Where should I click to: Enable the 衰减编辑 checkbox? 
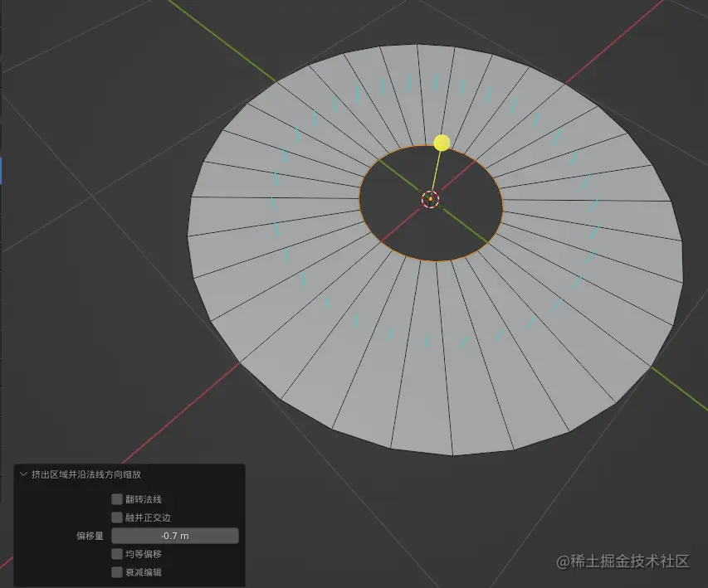[117, 571]
